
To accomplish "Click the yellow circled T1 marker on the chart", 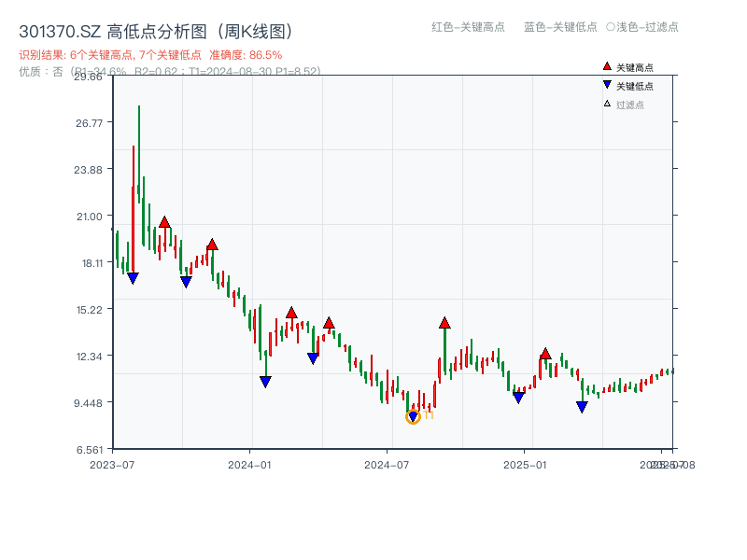I will tap(414, 416).
